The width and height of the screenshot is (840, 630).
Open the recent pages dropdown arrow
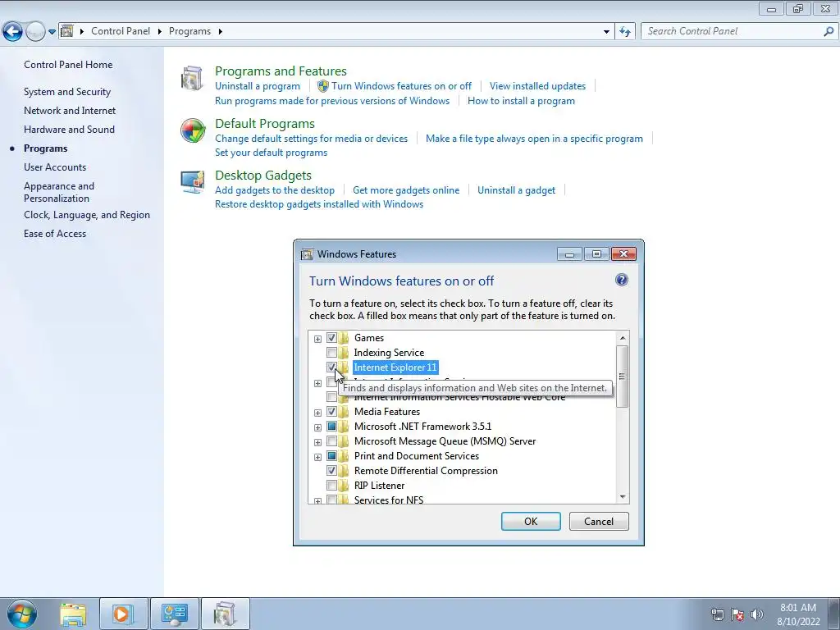(x=52, y=32)
